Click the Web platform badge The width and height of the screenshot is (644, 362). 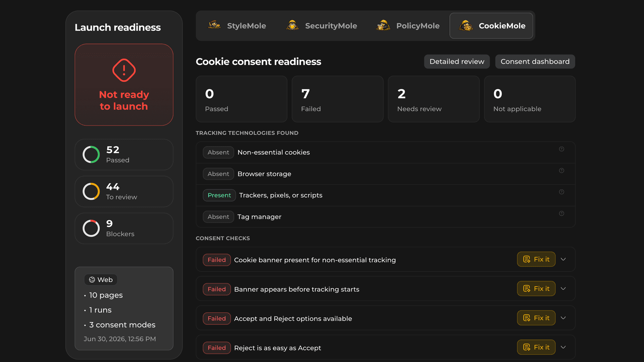101,280
